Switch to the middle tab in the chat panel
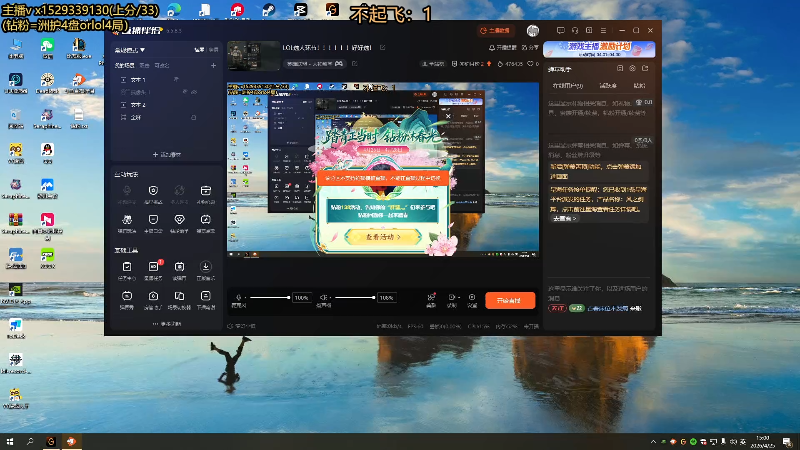 pyautogui.click(x=608, y=86)
